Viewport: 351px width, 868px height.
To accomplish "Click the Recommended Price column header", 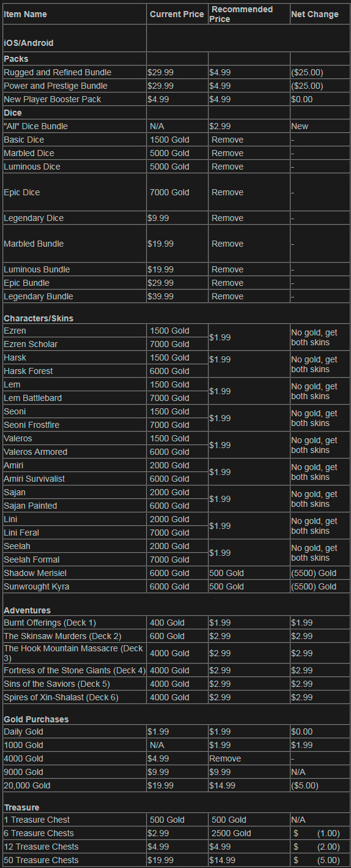I will [x=241, y=14].
